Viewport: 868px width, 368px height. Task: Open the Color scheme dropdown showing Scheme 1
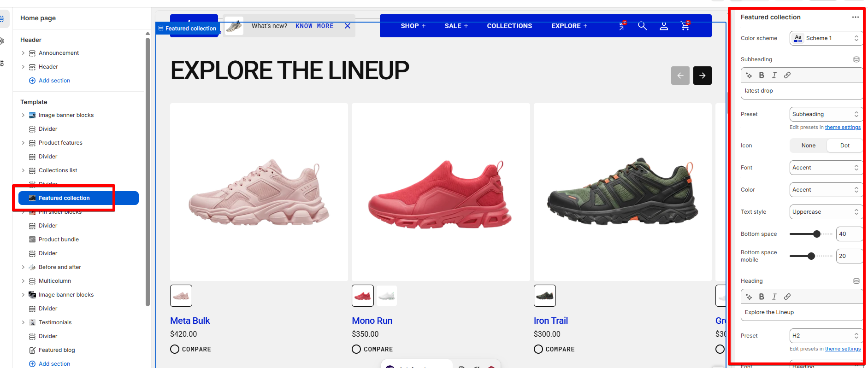(826, 38)
